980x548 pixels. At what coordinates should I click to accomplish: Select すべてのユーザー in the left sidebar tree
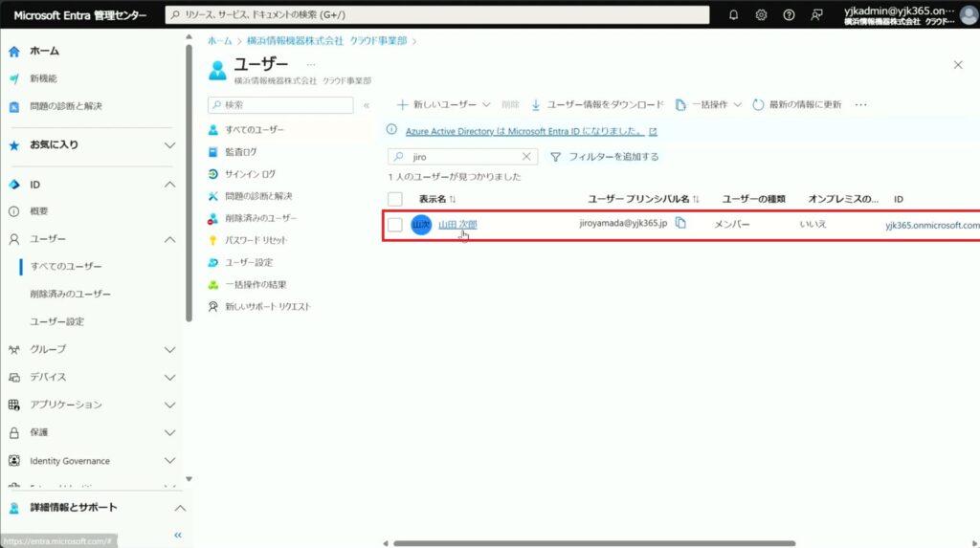[x=66, y=266]
